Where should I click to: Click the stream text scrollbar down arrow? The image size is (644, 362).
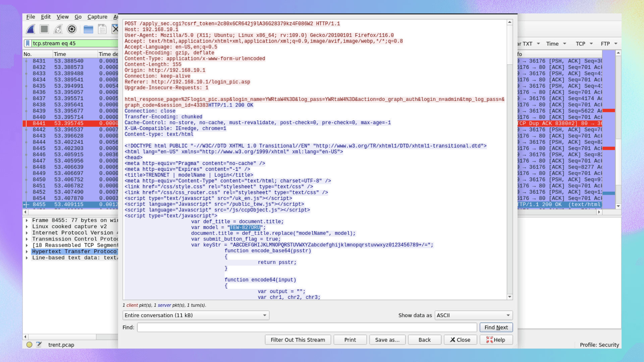[510, 297]
